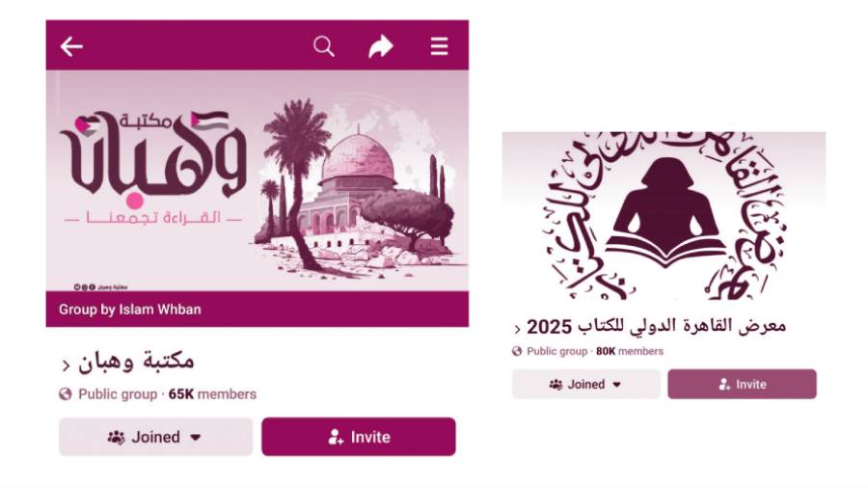The height and width of the screenshot is (488, 868).
Task: Open مكتبة وهبان group title chevron
Action: coord(66,366)
